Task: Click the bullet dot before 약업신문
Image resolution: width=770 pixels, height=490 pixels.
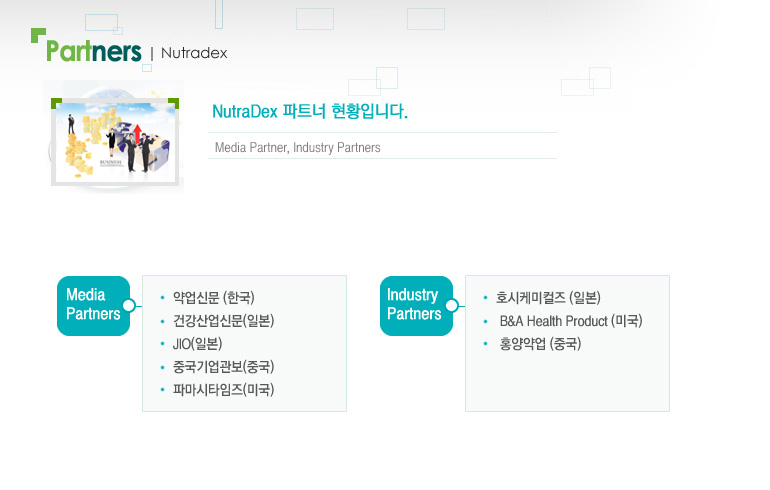Action: click(x=163, y=298)
